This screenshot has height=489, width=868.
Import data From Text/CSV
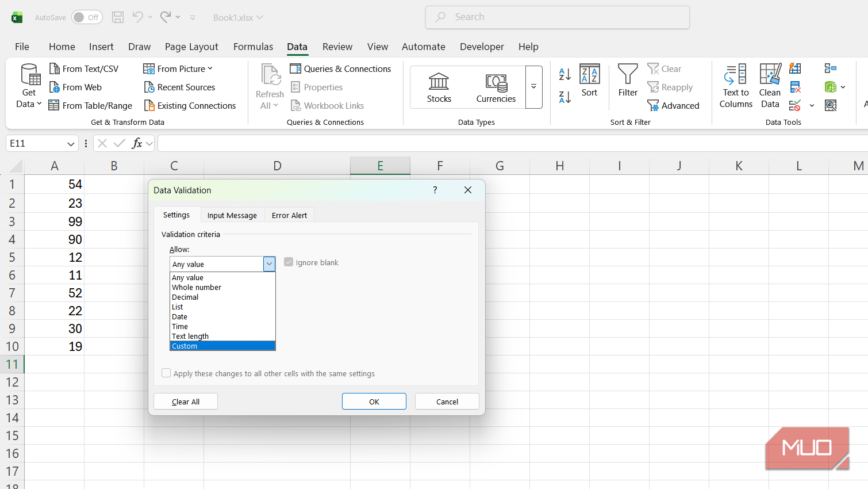[84, 69]
